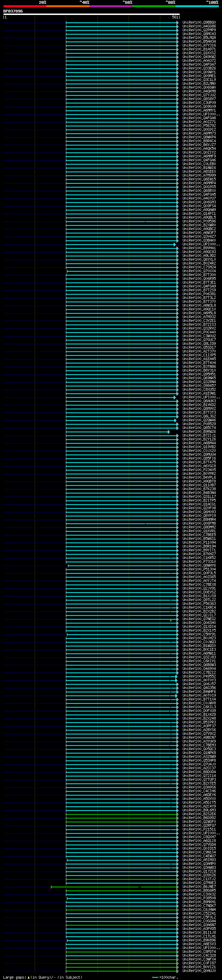Select hit label UniRef100_Q3A6N7

(199, 925)
